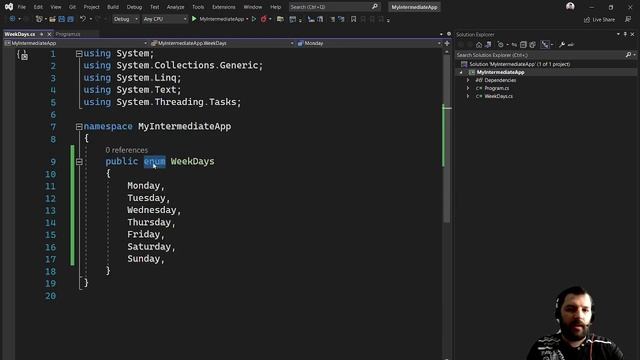Toggle pin on Solution Explorer panel
The image size is (640, 360).
(x=625, y=34)
